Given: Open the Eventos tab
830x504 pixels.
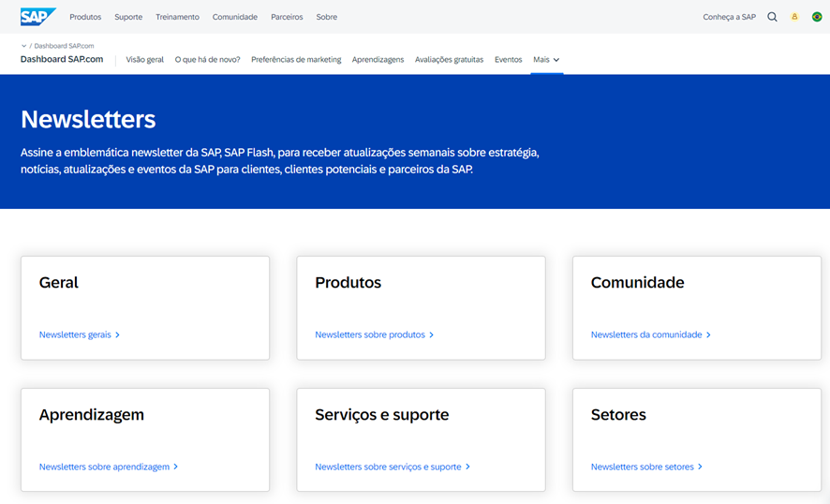Looking at the screenshot, I should pyautogui.click(x=508, y=60).
